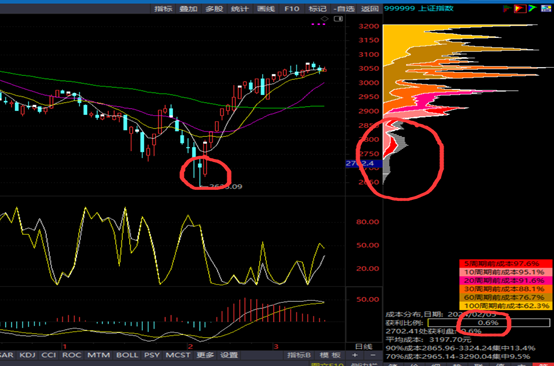Select the BOLL indicator tab
554x366 pixels.
click(x=127, y=355)
